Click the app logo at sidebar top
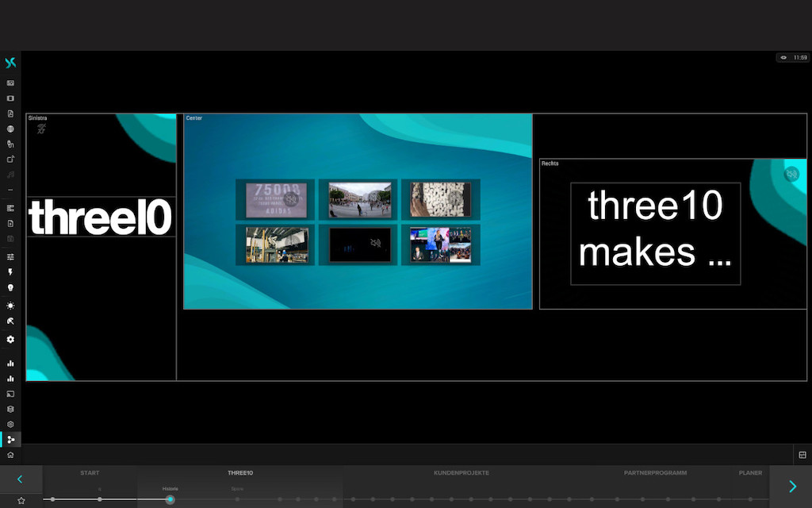 tap(10, 63)
